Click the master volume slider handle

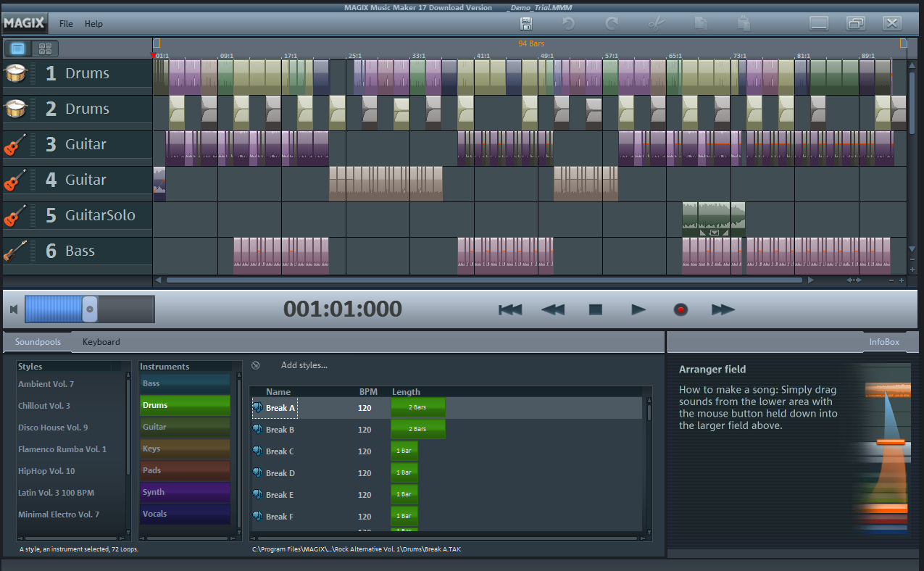[89, 309]
